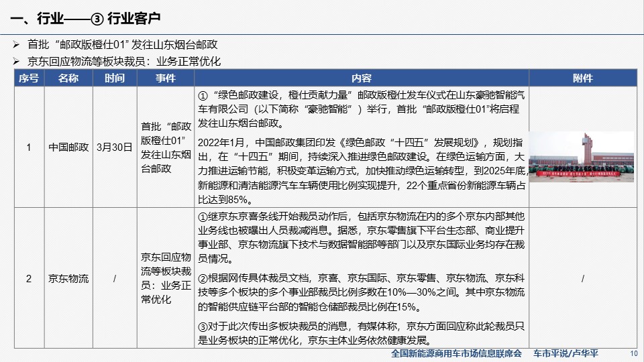Click paragraph starting "绿色邮政建设，橙仕贡献力量"

point(362,109)
